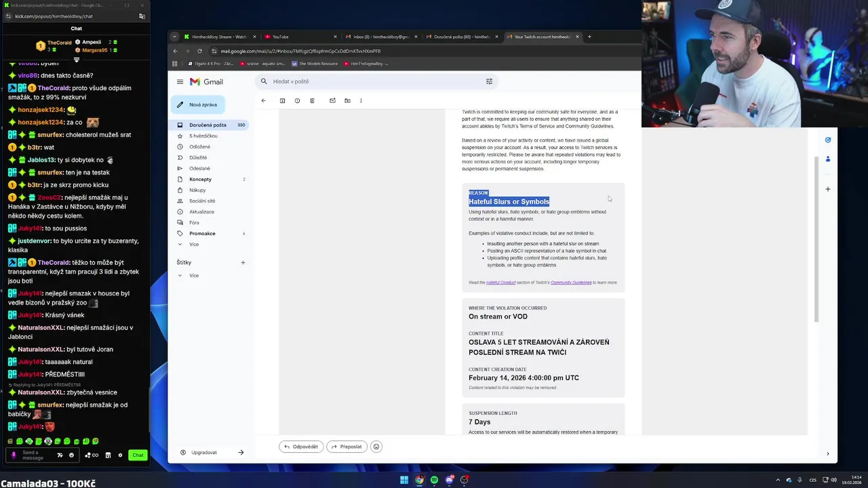The image size is (868, 488).
Task: Open Kick chat settings gear
Action: point(120,455)
